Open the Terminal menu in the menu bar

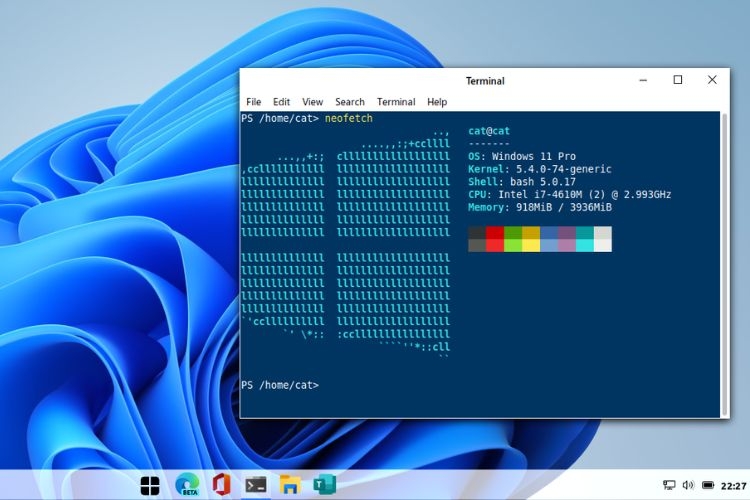click(x=396, y=102)
